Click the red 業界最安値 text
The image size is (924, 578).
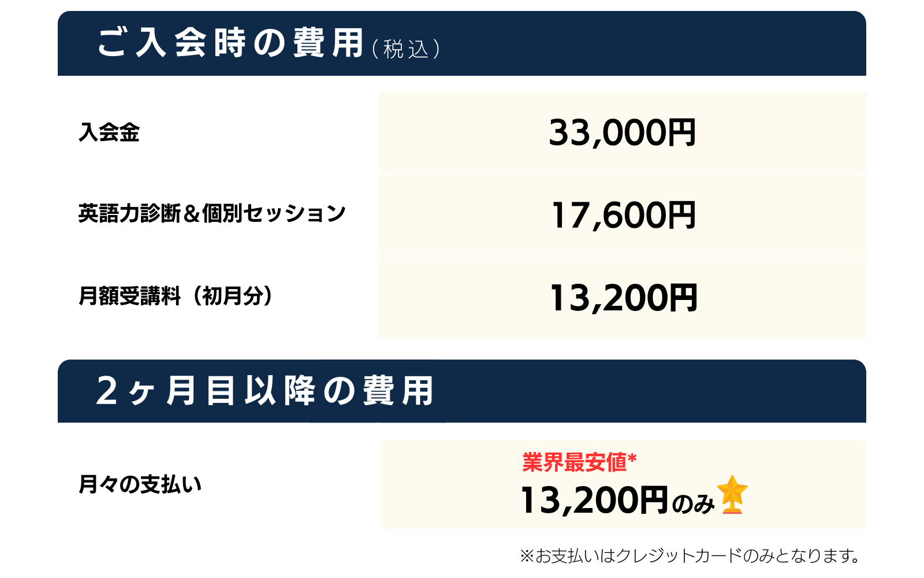(574, 462)
